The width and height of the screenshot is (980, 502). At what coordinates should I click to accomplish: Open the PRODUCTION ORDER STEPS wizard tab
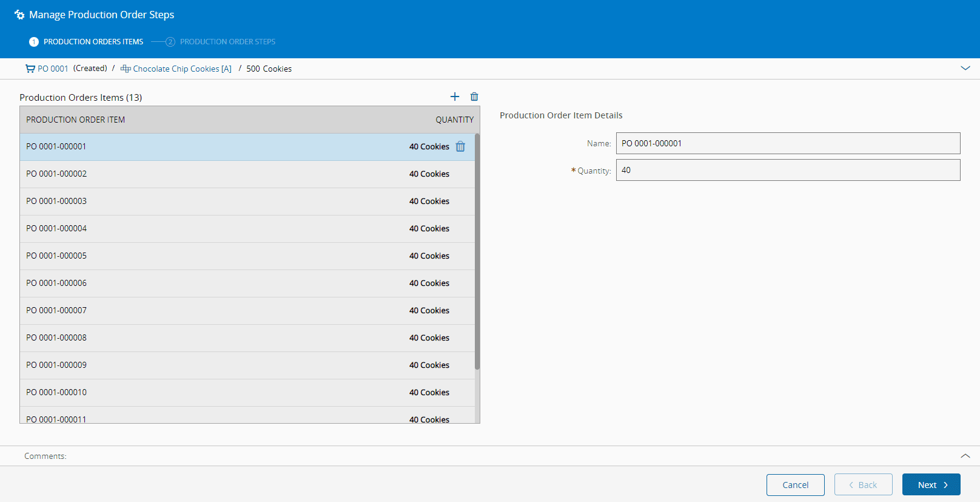click(227, 42)
